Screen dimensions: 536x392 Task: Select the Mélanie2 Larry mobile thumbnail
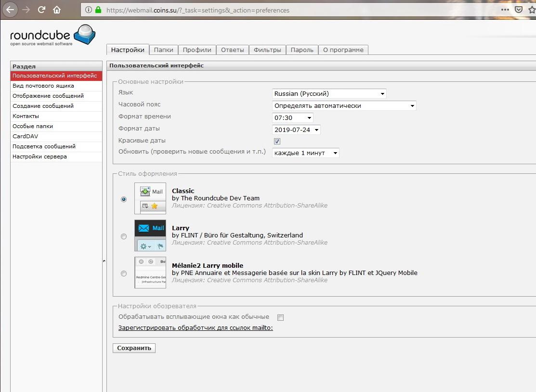150,273
